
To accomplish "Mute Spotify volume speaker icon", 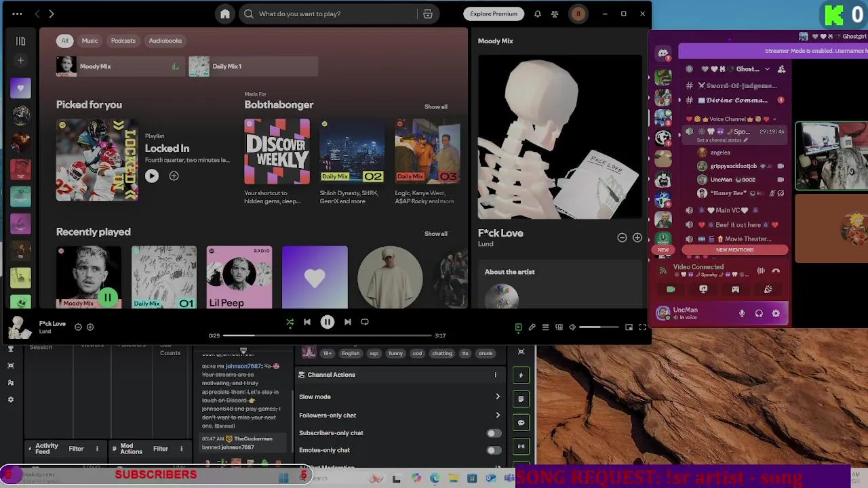I will pyautogui.click(x=572, y=327).
